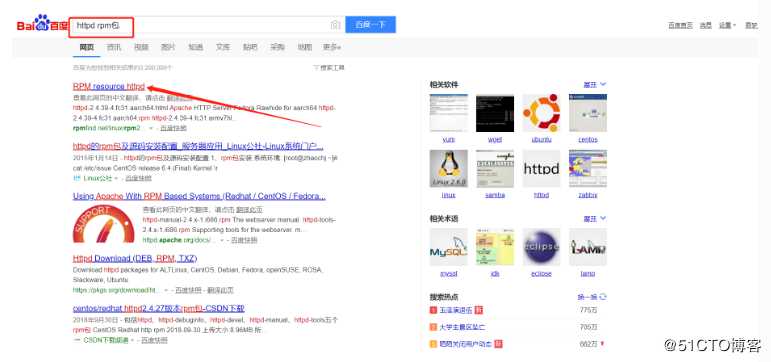This screenshot has width=771, height=362.
Task: Open the 更多 tab dropdown
Action: click(332, 47)
